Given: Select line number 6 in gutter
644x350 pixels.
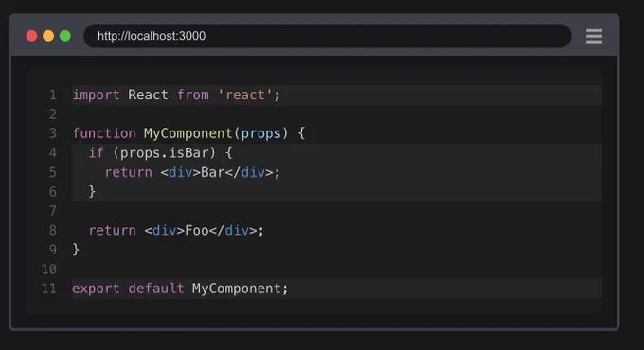Looking at the screenshot, I should pos(53,192).
